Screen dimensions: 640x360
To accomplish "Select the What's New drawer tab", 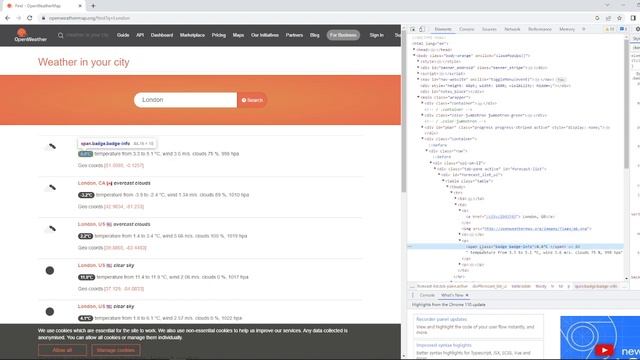I will (x=452, y=295).
